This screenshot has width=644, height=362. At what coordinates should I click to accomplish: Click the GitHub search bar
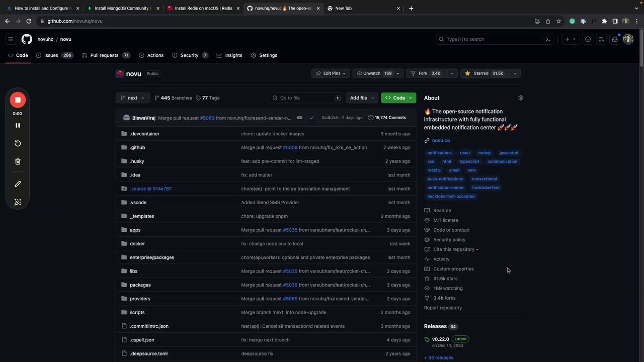click(x=495, y=39)
